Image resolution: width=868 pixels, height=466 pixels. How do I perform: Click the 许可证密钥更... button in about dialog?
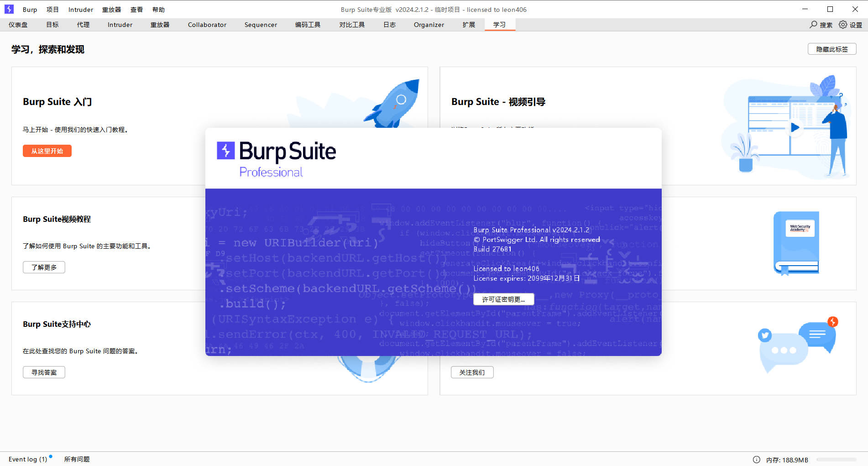click(x=503, y=299)
